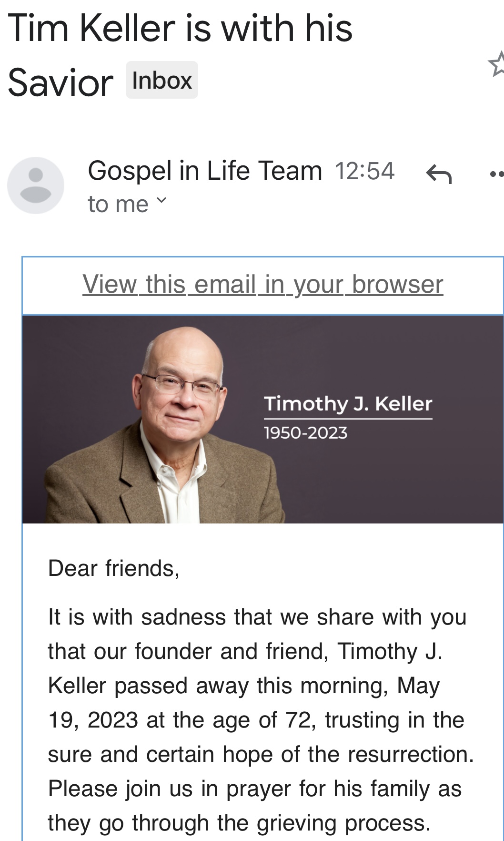This screenshot has width=504, height=841.
Task: Expand recipient details chevron beside "to me"
Action: [x=162, y=201]
